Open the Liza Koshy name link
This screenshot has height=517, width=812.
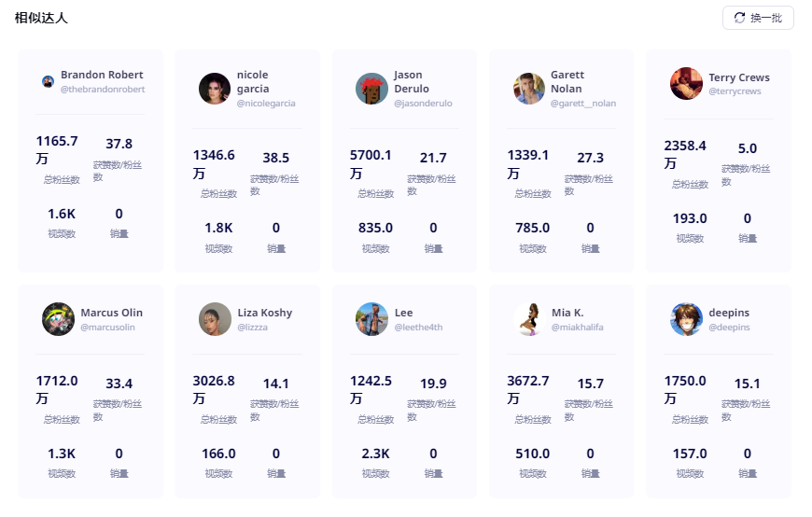point(265,313)
